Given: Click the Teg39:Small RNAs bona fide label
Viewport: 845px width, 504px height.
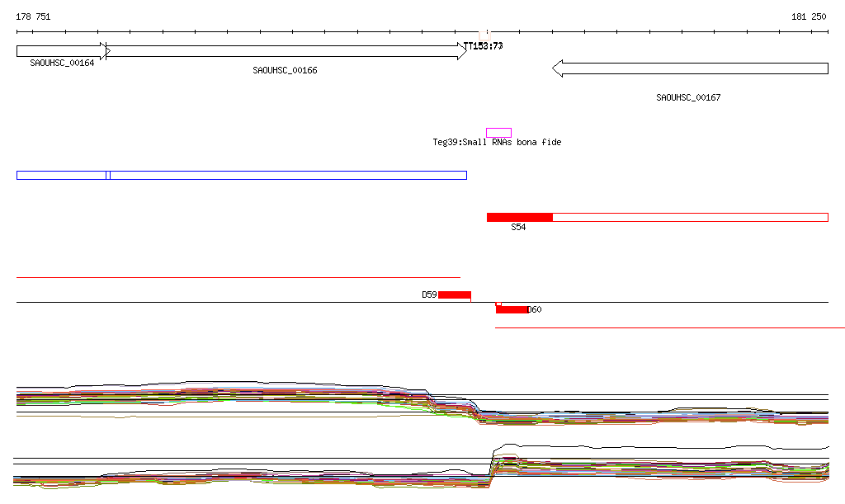Looking at the screenshot, I should [497, 142].
